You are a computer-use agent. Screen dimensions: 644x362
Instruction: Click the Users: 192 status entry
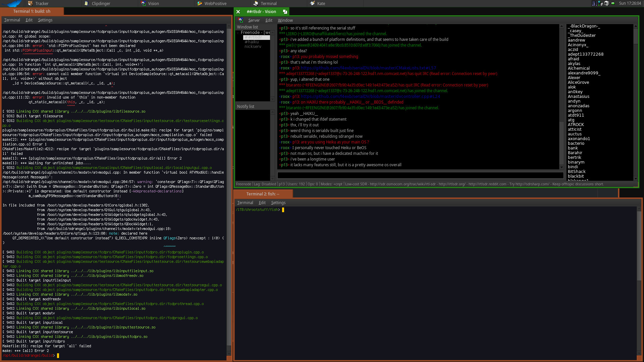click(296, 184)
